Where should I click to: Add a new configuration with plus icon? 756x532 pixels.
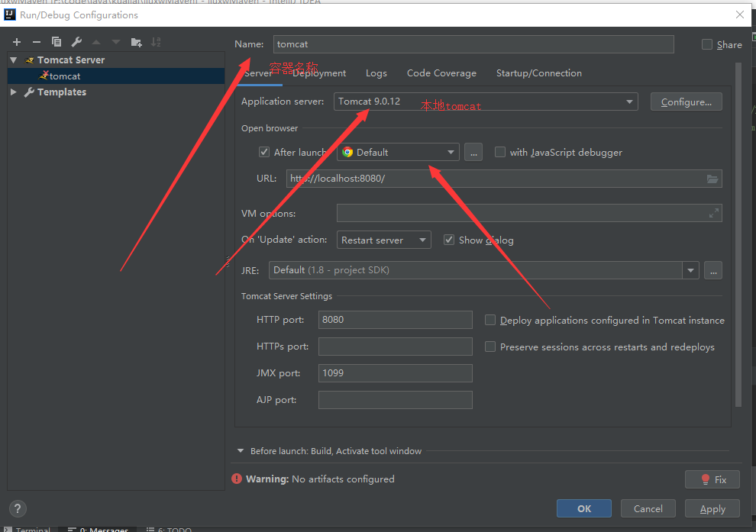[x=17, y=42]
